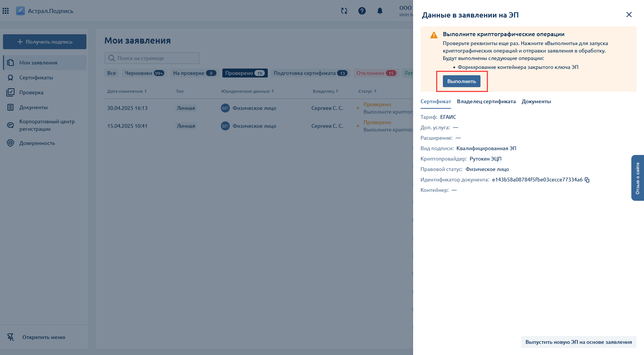The width and height of the screenshot is (644, 355).
Task: Click Сертификаты sidebar icon
Action: 10,77
